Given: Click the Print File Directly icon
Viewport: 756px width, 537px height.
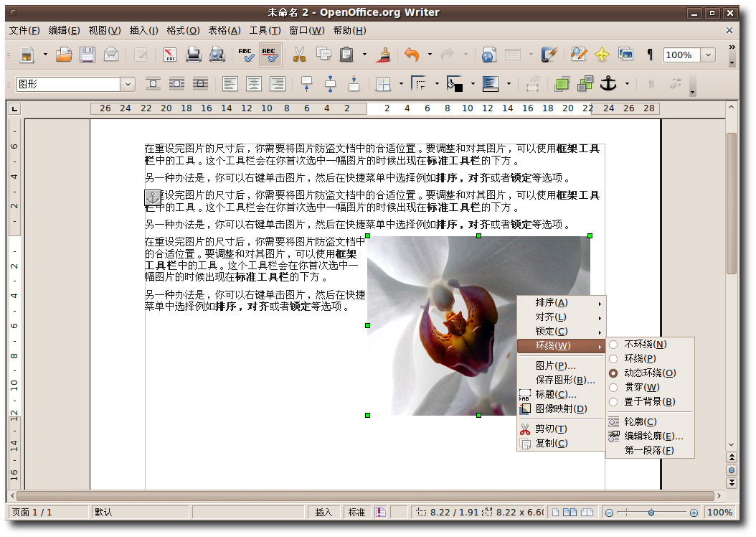Looking at the screenshot, I should click(194, 55).
